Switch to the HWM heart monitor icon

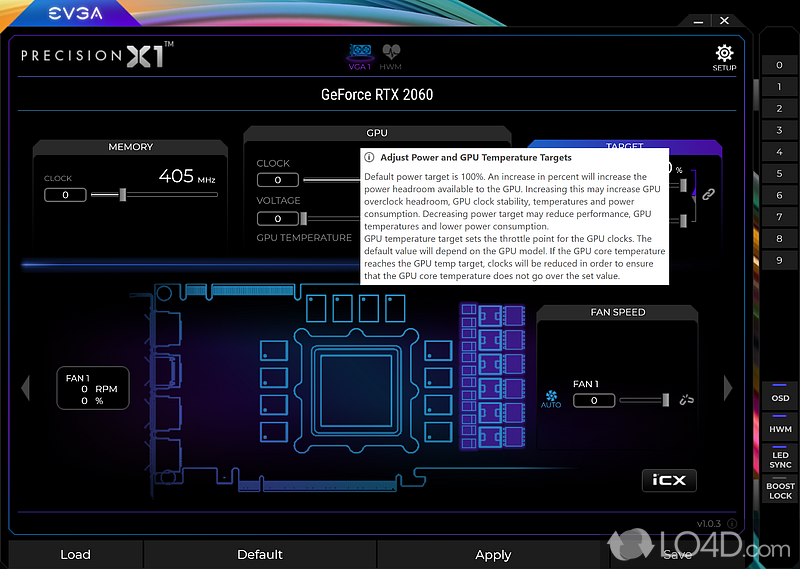click(390, 56)
